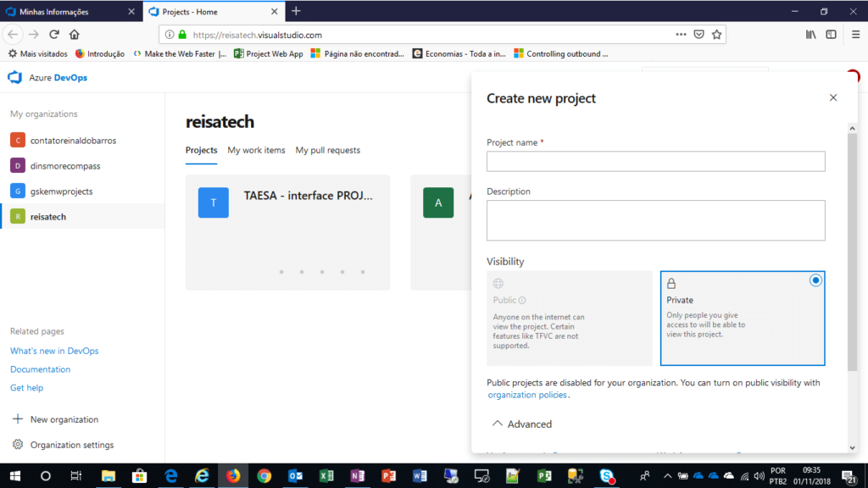The height and width of the screenshot is (488, 868).
Task: Open Make the Web Faster bookmark
Action: pos(180,53)
